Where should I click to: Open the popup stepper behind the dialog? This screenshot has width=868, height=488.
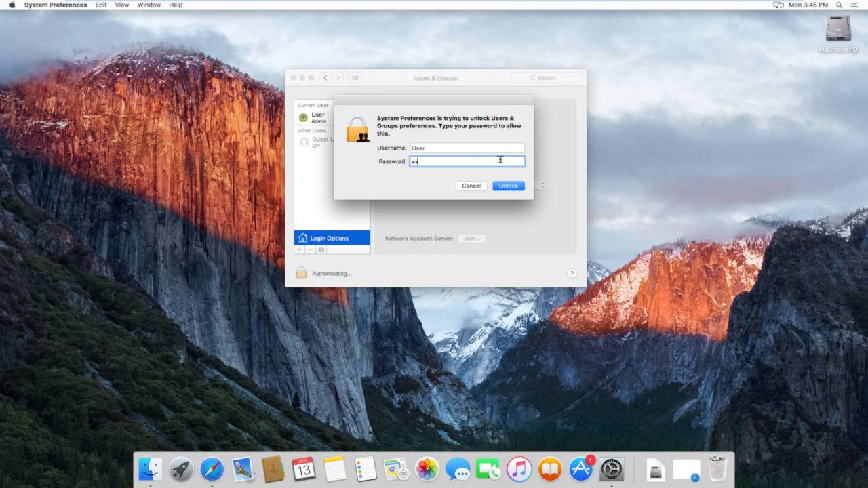coord(542,185)
